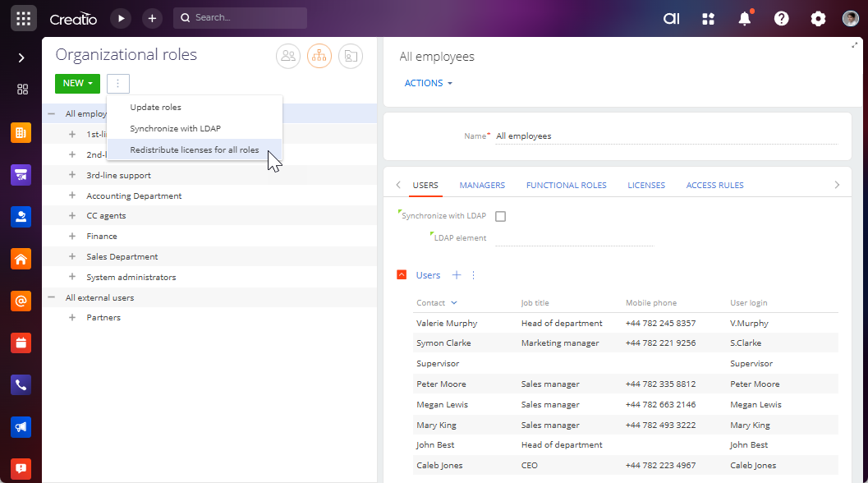Expand the Accounting Department role
The image size is (868, 483).
tap(72, 195)
